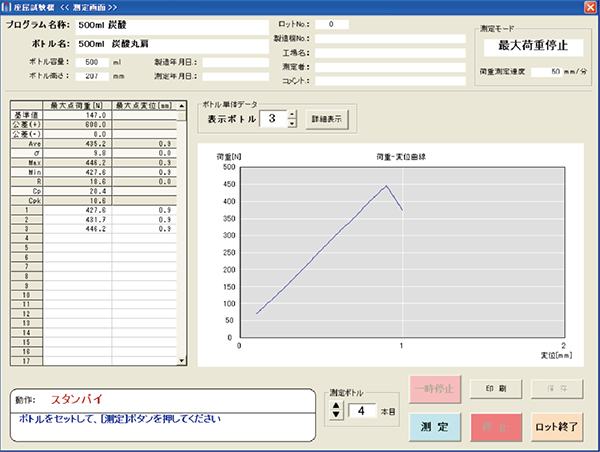Click the ボトル名 field
The width and height of the screenshot is (600, 452).
pyautogui.click(x=172, y=44)
